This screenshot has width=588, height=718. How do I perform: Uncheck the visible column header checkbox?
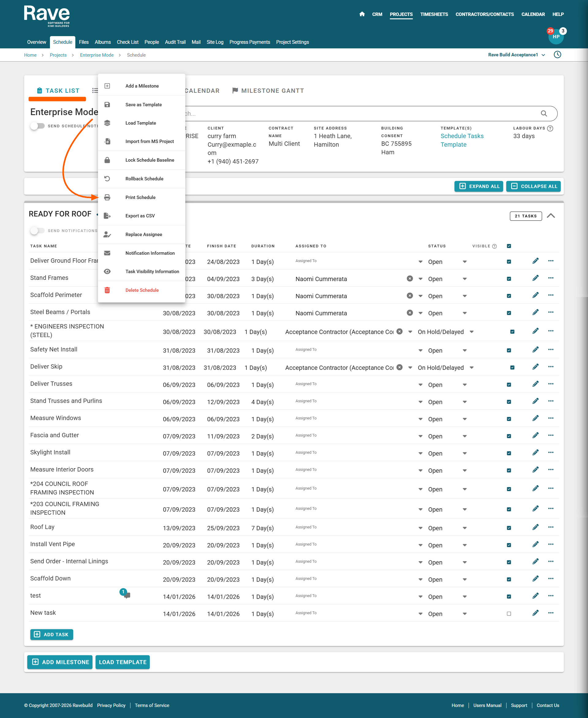click(x=509, y=246)
